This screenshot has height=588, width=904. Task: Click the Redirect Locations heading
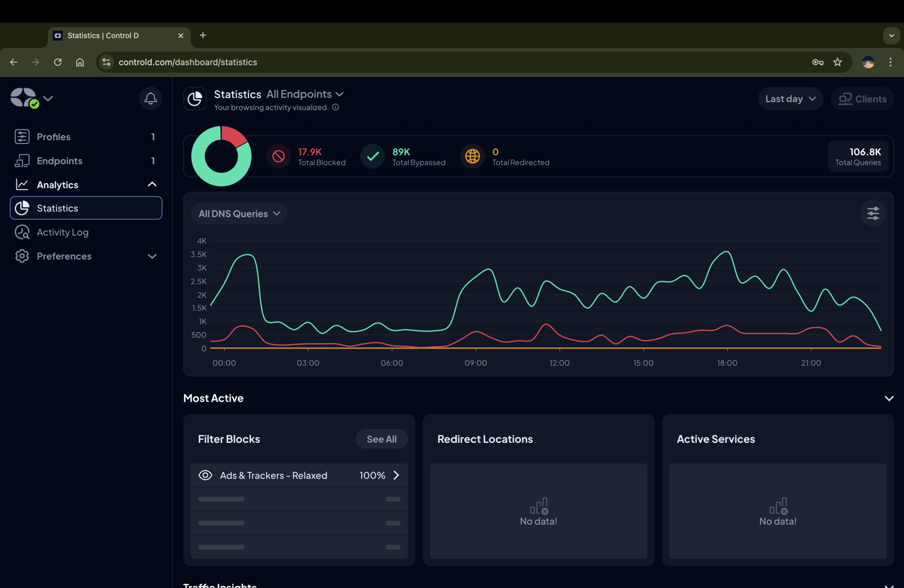coord(485,439)
